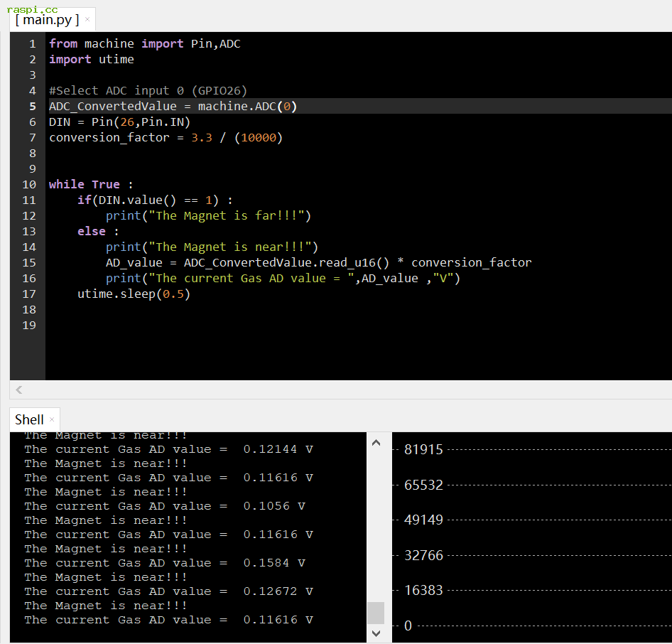Image resolution: width=672 pixels, height=644 pixels.
Task: Click the 0 baseline in the plotter
Action: tap(408, 626)
